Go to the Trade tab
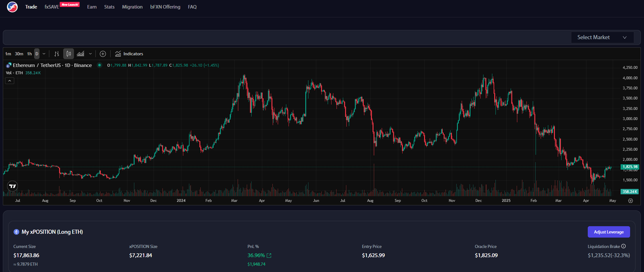Viewport: 644px width, 272px height. tap(31, 7)
